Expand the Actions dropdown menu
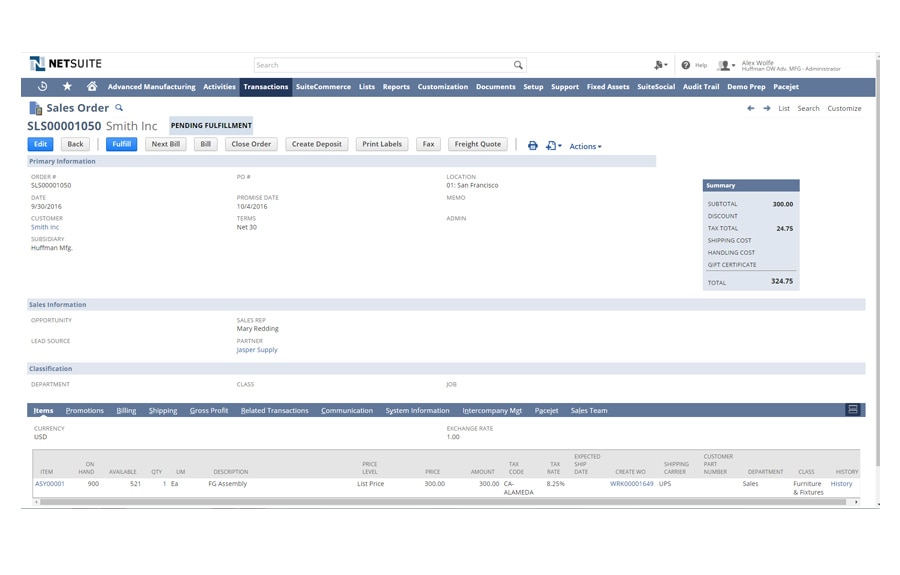 point(585,146)
